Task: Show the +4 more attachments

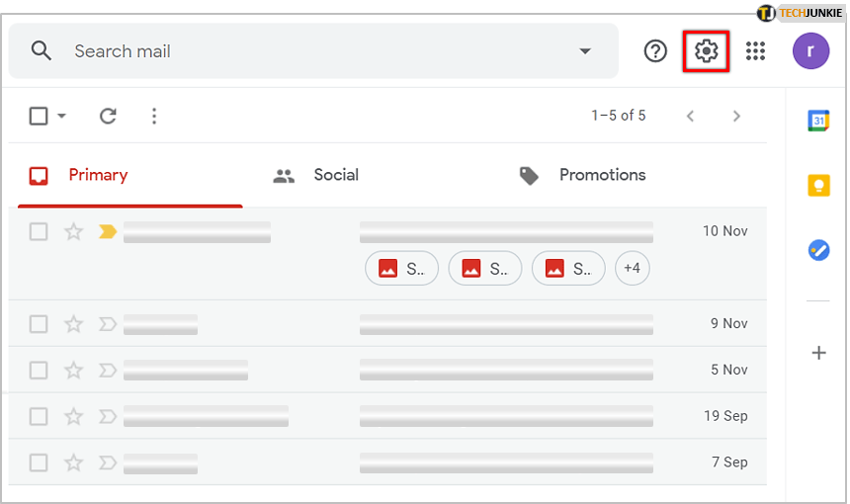Action: 633,268
